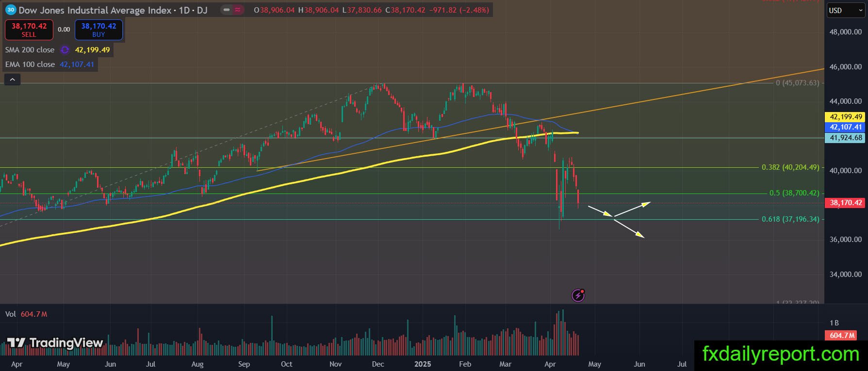Image resolution: width=868 pixels, height=371 pixels.
Task: Click the red 604.7M volume axis label
Action: click(x=842, y=335)
